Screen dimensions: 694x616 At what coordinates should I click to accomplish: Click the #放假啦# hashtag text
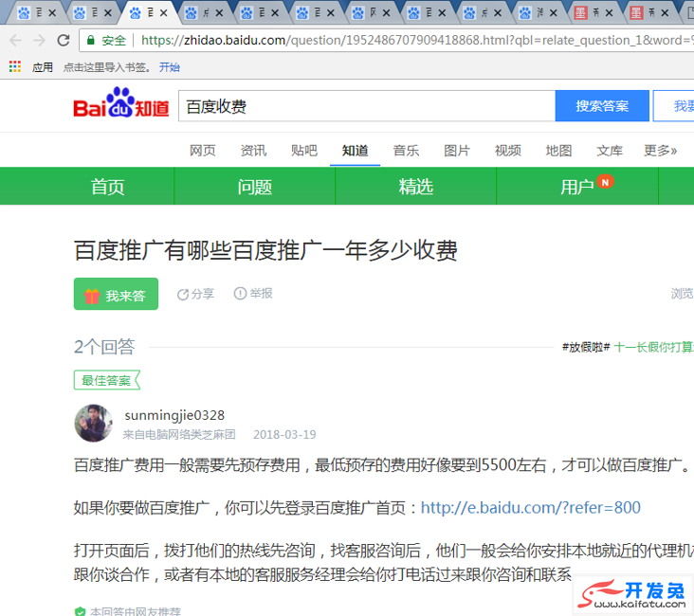(x=586, y=348)
